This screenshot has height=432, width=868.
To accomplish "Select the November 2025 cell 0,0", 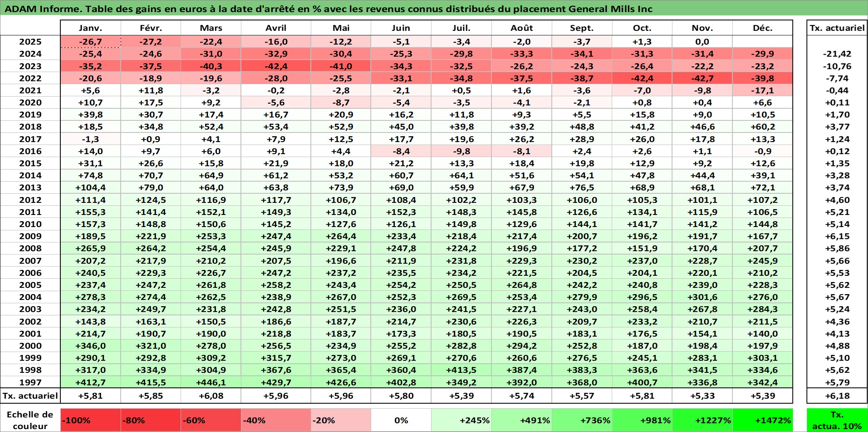I will tap(702, 42).
